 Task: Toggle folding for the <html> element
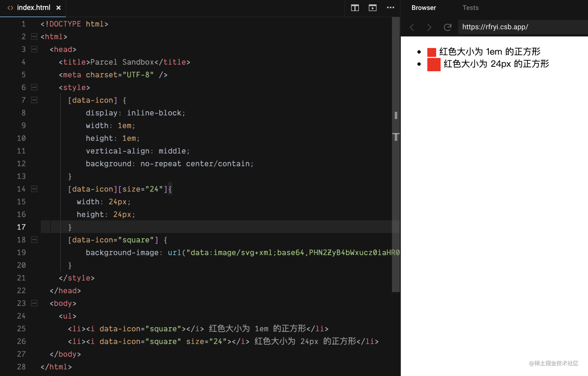[x=34, y=36]
